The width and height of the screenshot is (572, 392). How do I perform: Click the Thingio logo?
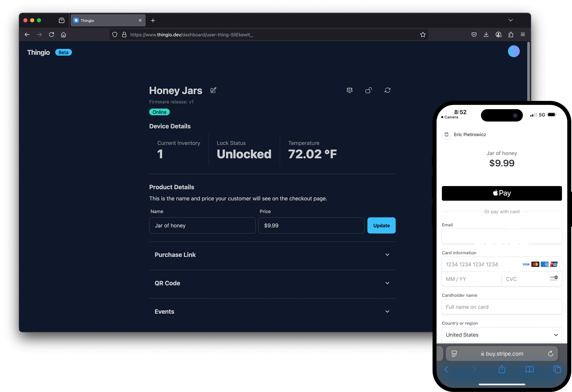click(x=38, y=52)
